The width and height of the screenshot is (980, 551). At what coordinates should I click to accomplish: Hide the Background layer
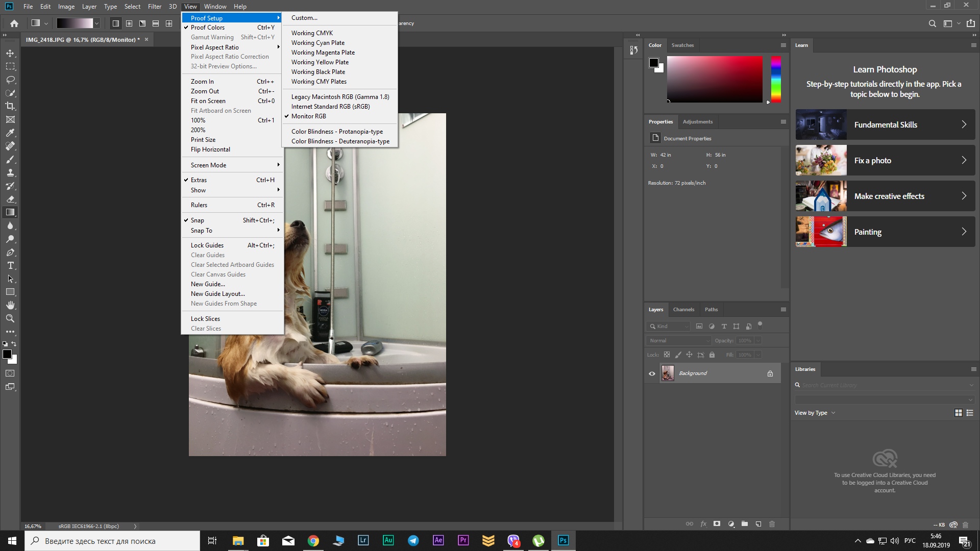pos(651,373)
